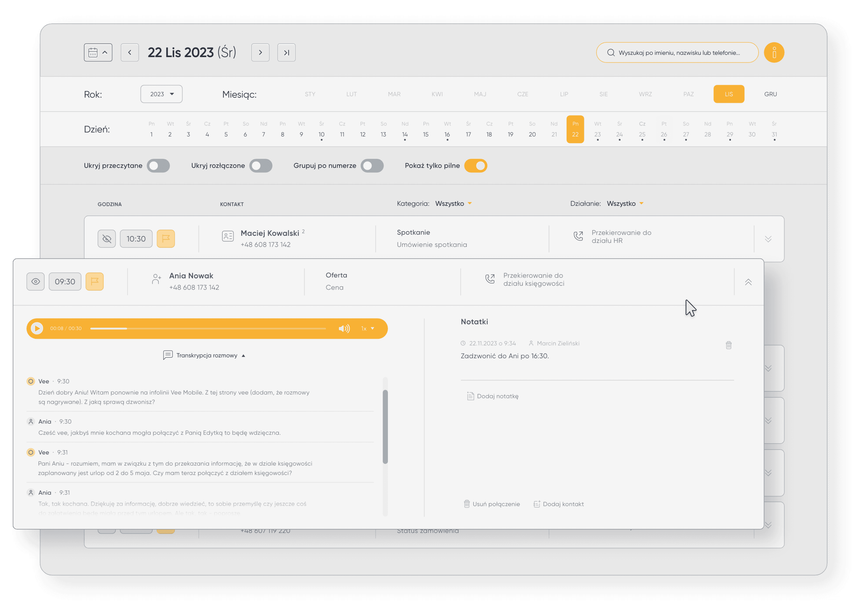Viewport: 868px width, 616px height.
Task: Click Dodaj kontakt button
Action: 558,504
